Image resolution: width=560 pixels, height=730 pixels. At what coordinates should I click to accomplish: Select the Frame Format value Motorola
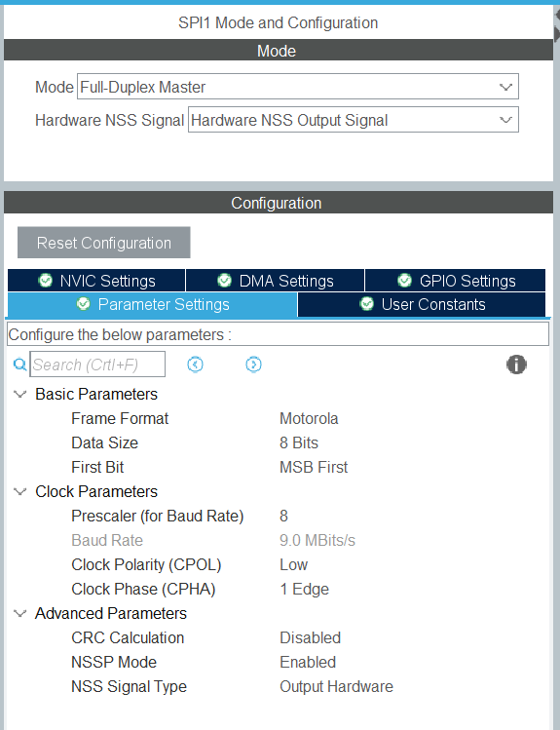click(309, 418)
